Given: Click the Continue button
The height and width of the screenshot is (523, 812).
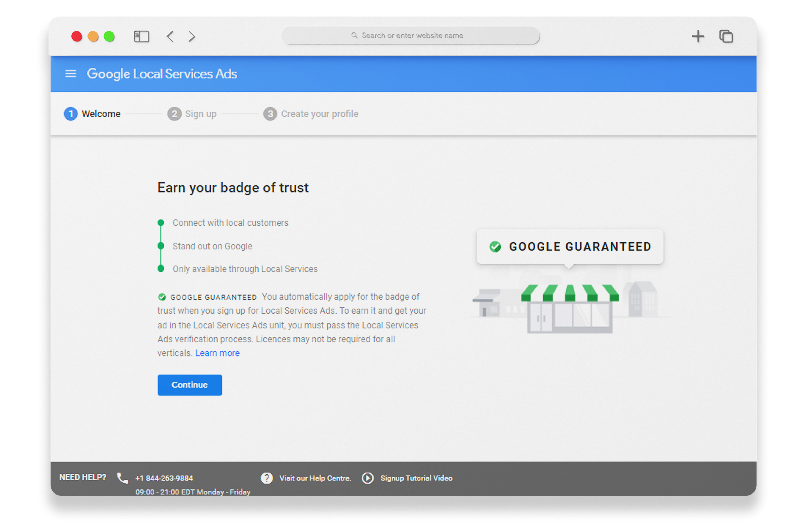Looking at the screenshot, I should click(x=189, y=385).
